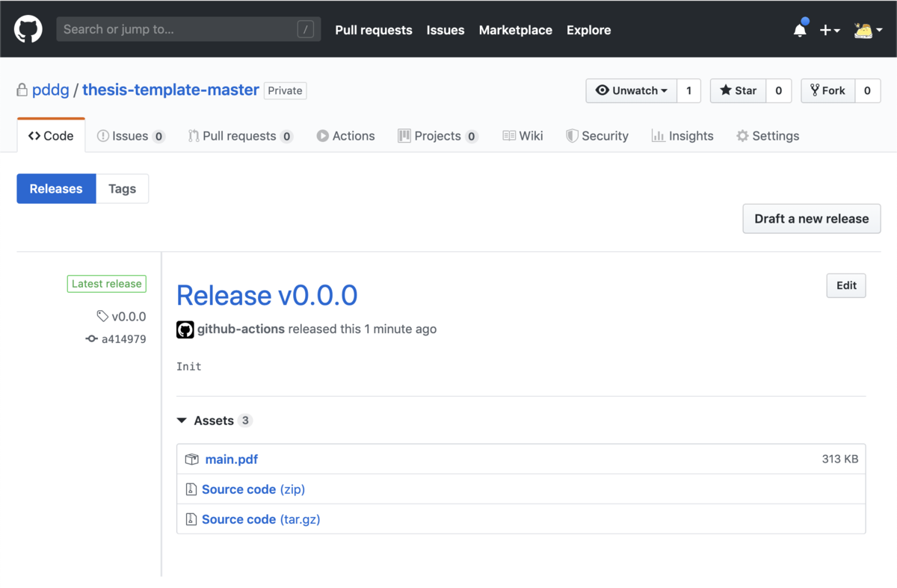This screenshot has height=588, width=897.
Task: Download Source code (tar.gz)
Action: coord(261,519)
